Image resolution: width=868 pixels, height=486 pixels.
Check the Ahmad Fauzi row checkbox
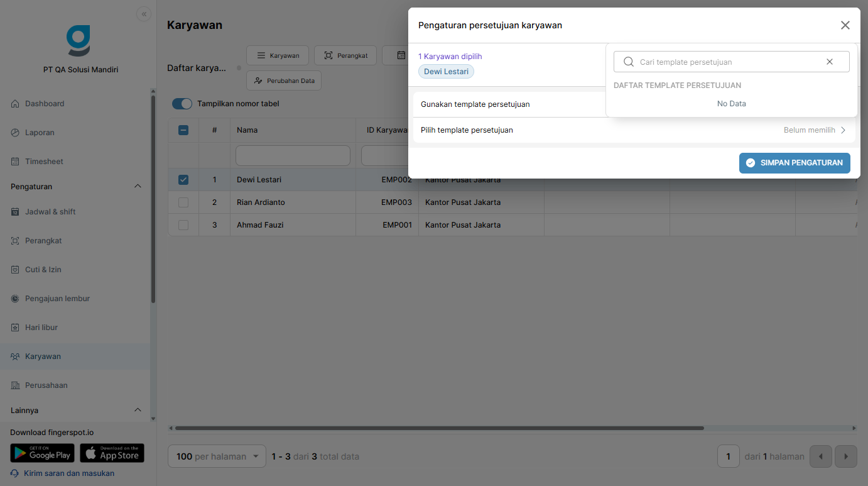click(183, 225)
